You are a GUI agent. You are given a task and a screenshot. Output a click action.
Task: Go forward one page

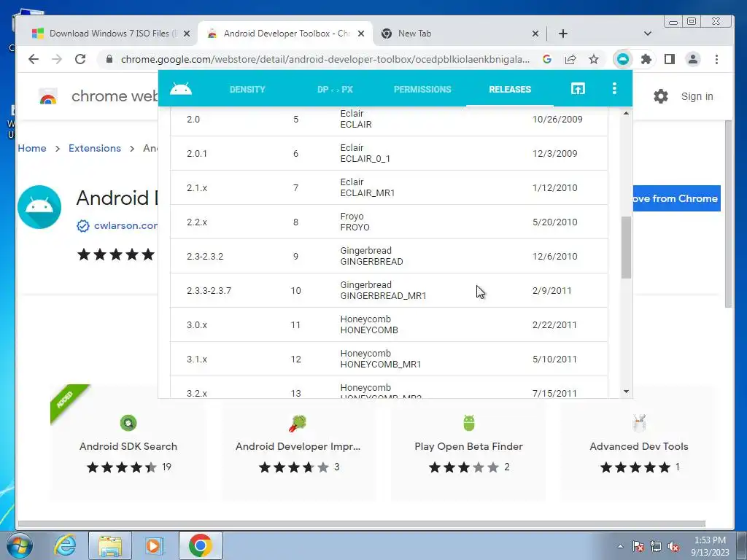(x=57, y=59)
